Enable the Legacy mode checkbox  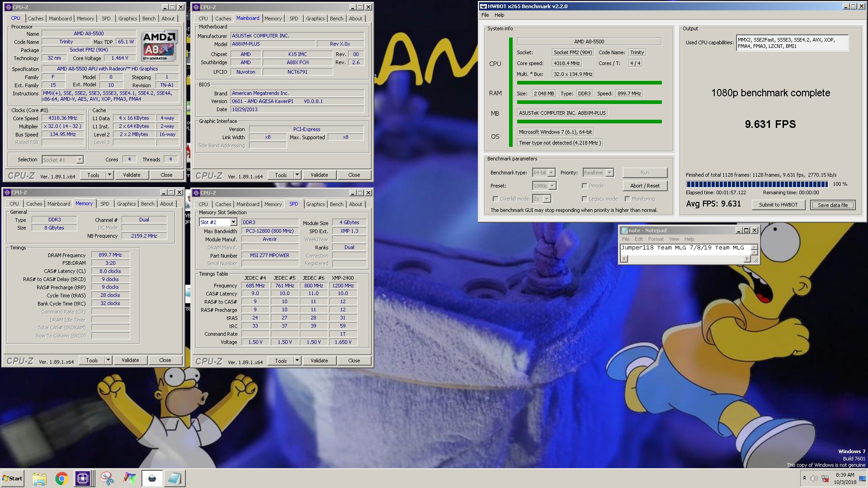pyautogui.click(x=585, y=199)
